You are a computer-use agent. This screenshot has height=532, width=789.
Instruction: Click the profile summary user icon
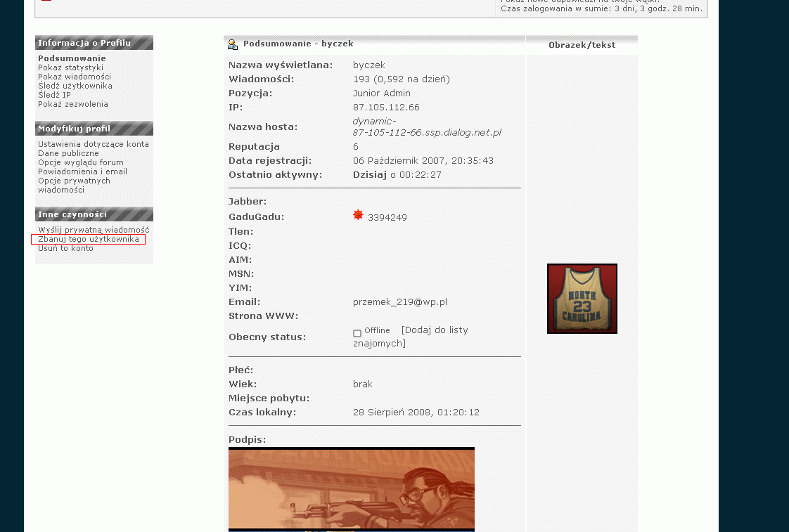coord(233,44)
